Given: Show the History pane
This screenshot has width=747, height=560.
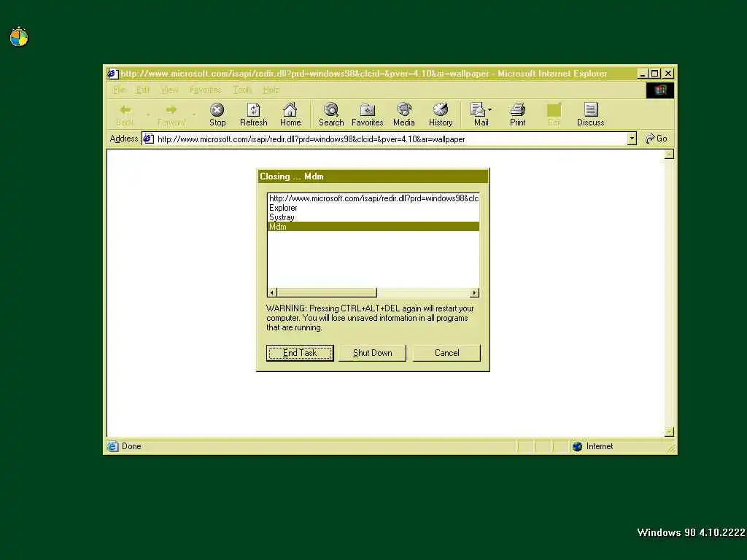Looking at the screenshot, I should tap(441, 114).
